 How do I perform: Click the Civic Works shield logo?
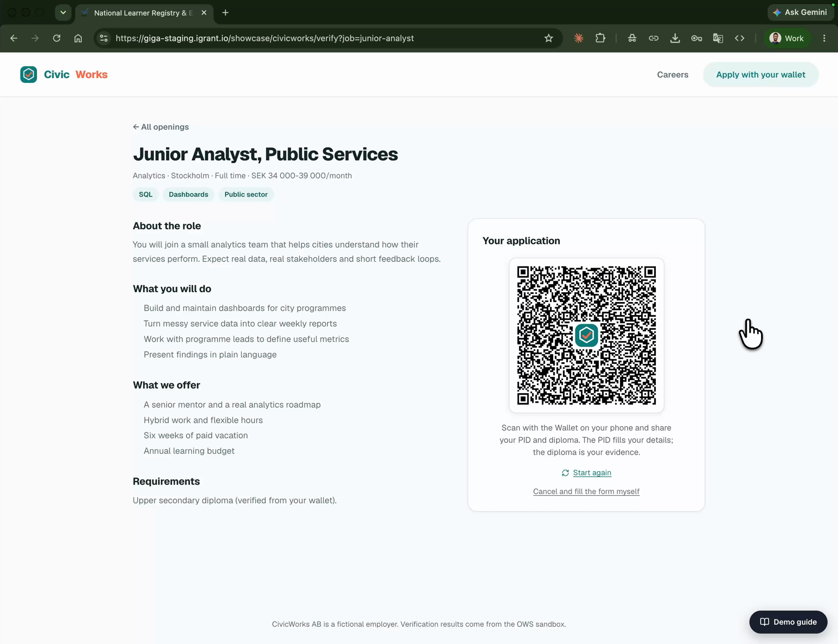[29, 74]
